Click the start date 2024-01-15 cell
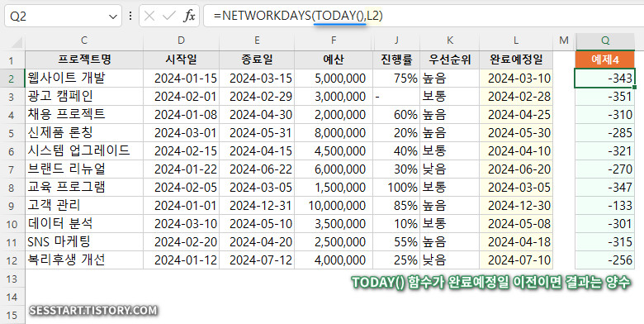The image size is (644, 324). (x=181, y=79)
